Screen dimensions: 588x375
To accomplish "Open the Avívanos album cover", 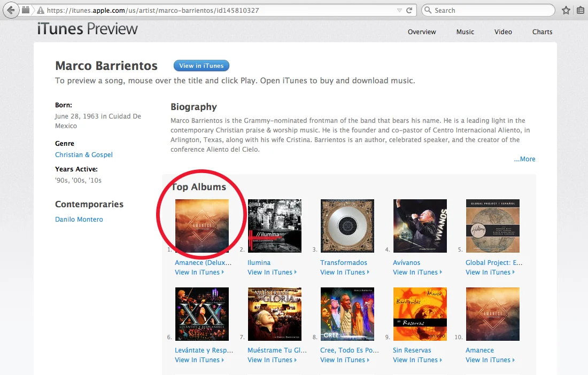I will coord(420,226).
